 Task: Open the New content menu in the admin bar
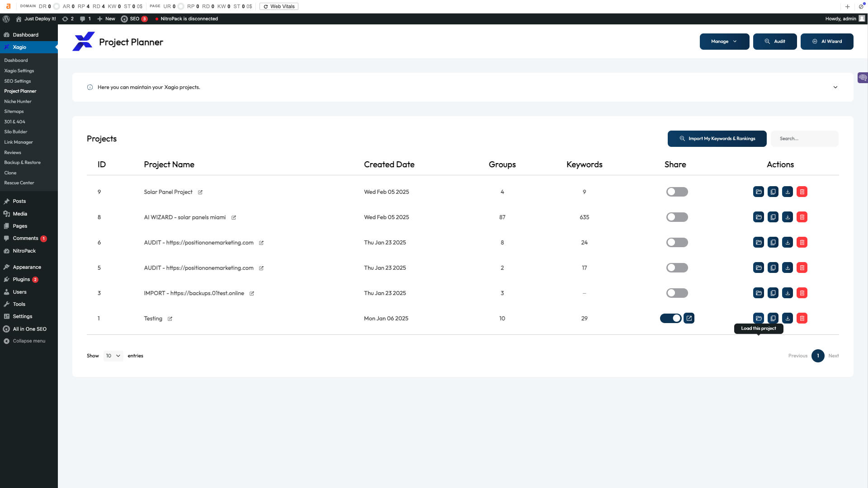click(106, 19)
